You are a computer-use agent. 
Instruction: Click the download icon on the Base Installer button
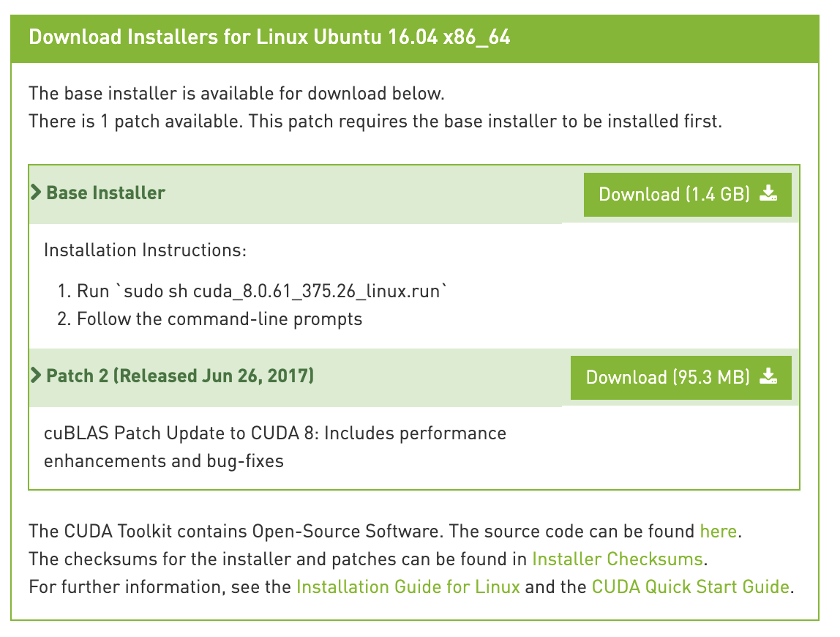pyautogui.click(x=768, y=194)
